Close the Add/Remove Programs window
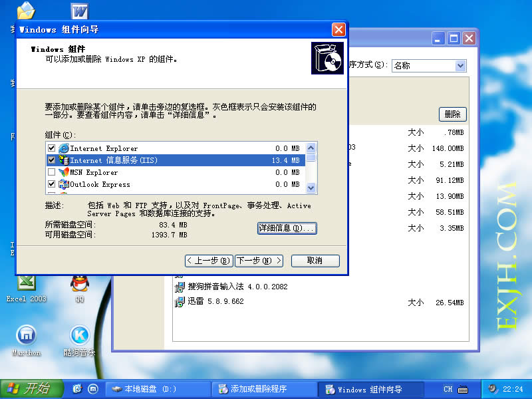The height and width of the screenshot is (399, 532). (469, 39)
